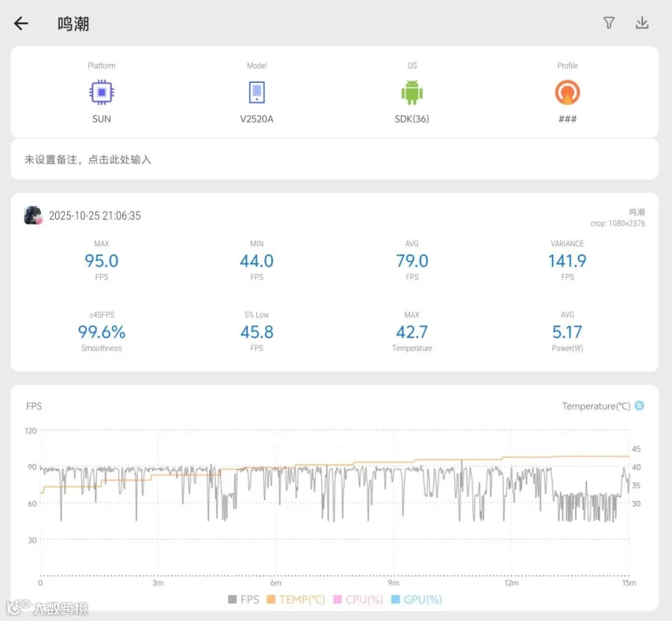Select the VARIANCE 141.9 value
Screen dimensions: 672x621
pyautogui.click(x=567, y=260)
